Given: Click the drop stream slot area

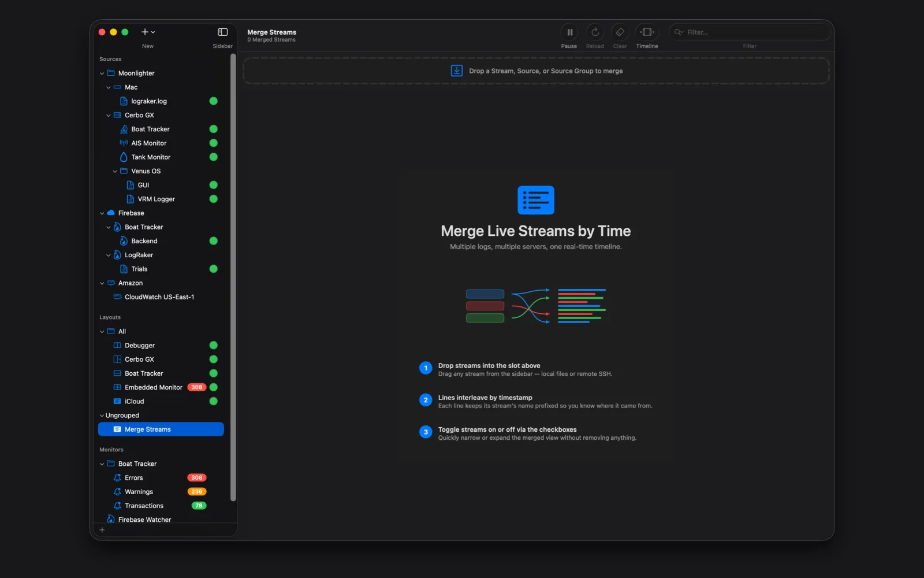Looking at the screenshot, I should pos(536,71).
